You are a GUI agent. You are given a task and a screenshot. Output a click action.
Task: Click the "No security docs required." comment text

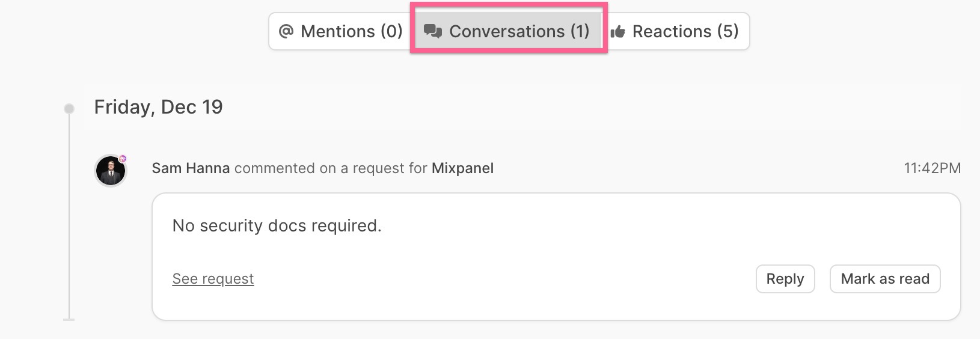[x=277, y=226]
